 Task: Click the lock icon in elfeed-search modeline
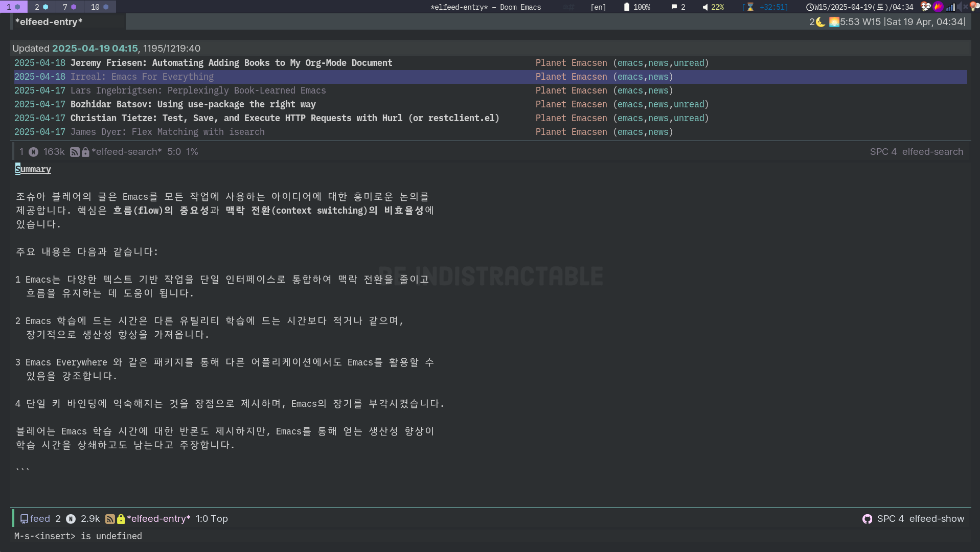point(85,152)
